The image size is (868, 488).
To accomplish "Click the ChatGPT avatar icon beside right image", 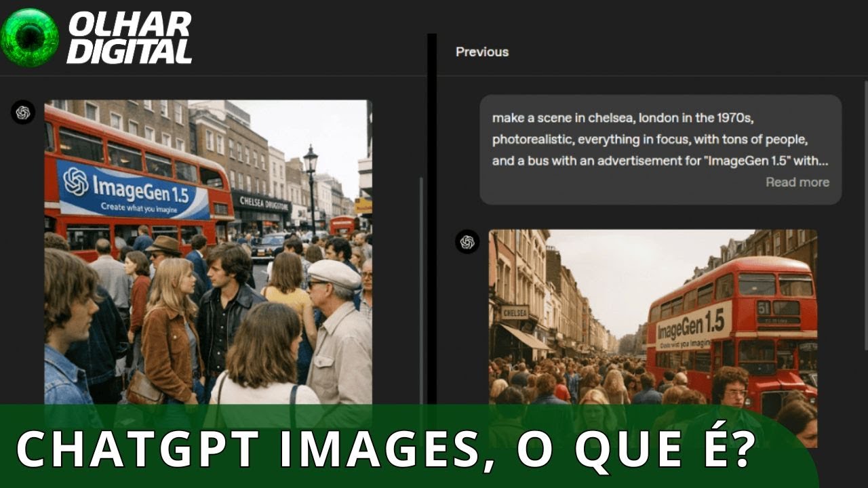I will 467,242.
